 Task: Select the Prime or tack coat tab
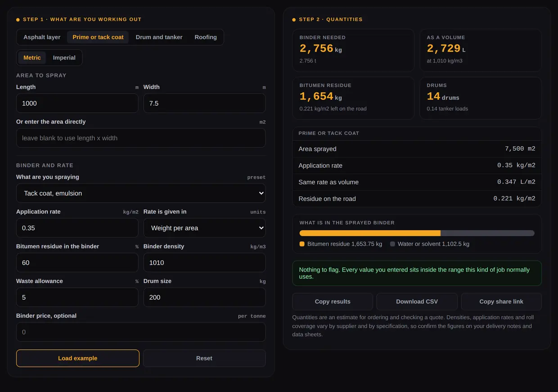98,37
